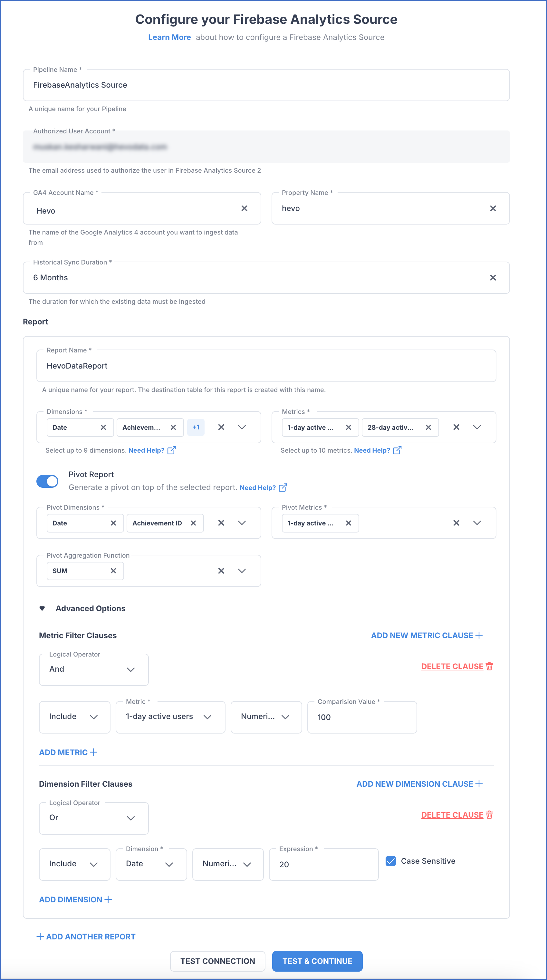The height and width of the screenshot is (980, 547).
Task: Open the Logical Operator And dropdown
Action: (93, 669)
